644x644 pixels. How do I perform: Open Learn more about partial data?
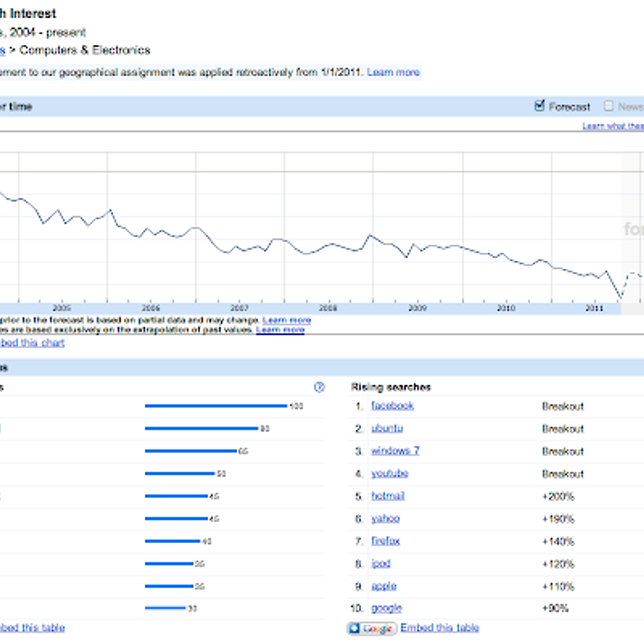(287, 320)
